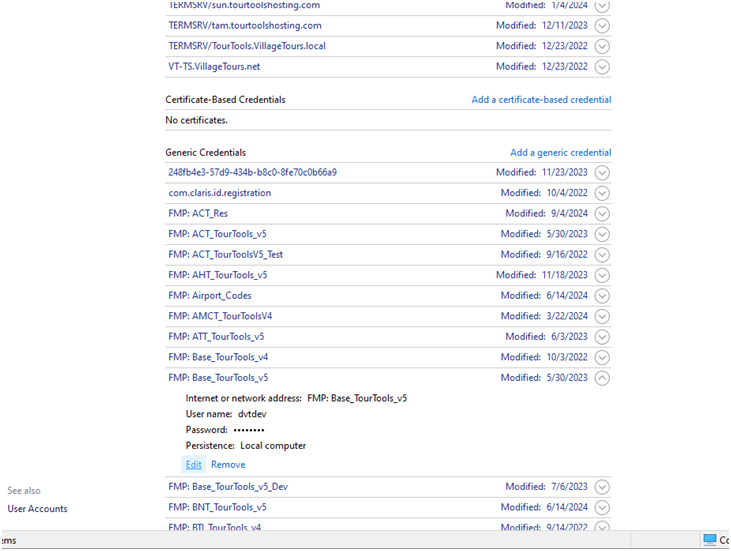The height and width of the screenshot is (551, 731).
Task: Remove the Base_TourTools_v5 credential
Action: [x=228, y=465]
